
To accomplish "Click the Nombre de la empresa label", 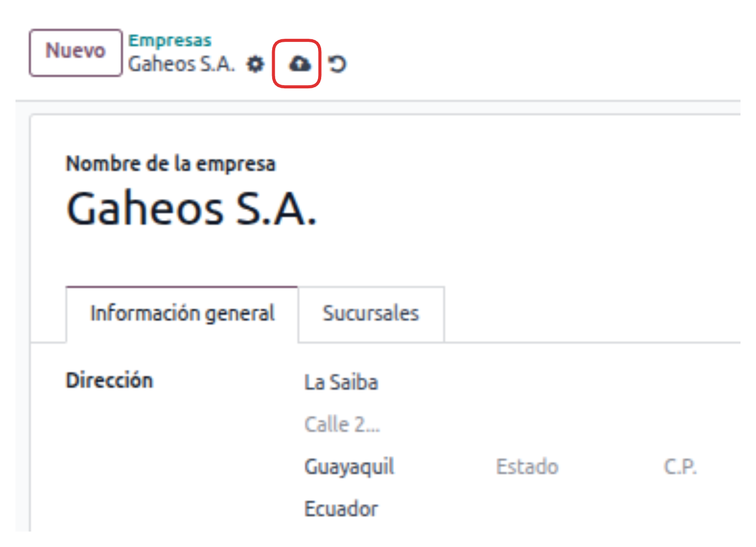I will tap(170, 164).
